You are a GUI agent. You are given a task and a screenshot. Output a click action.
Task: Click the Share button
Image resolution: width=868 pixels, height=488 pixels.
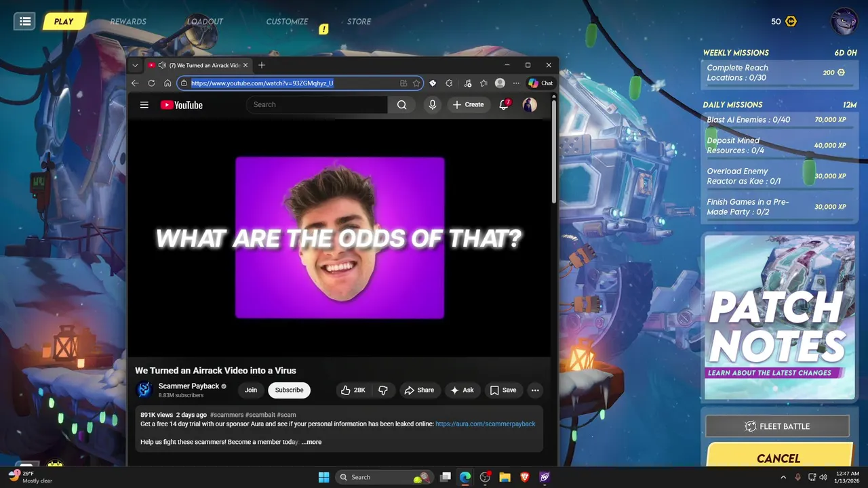419,390
